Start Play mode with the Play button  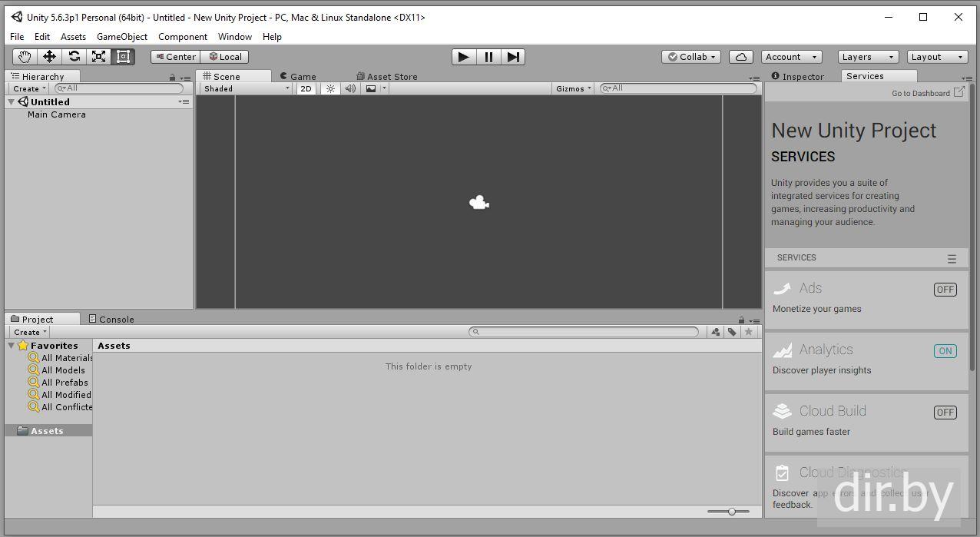463,57
